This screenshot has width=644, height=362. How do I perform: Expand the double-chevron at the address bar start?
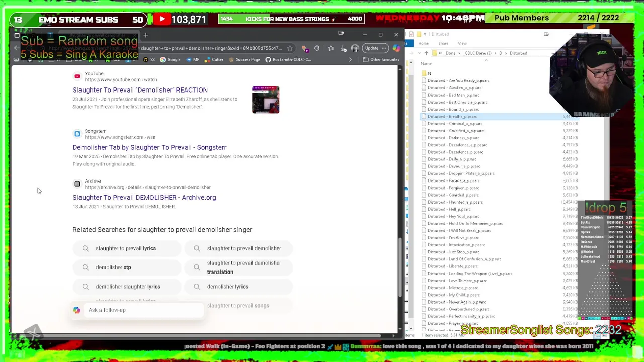pos(441,53)
